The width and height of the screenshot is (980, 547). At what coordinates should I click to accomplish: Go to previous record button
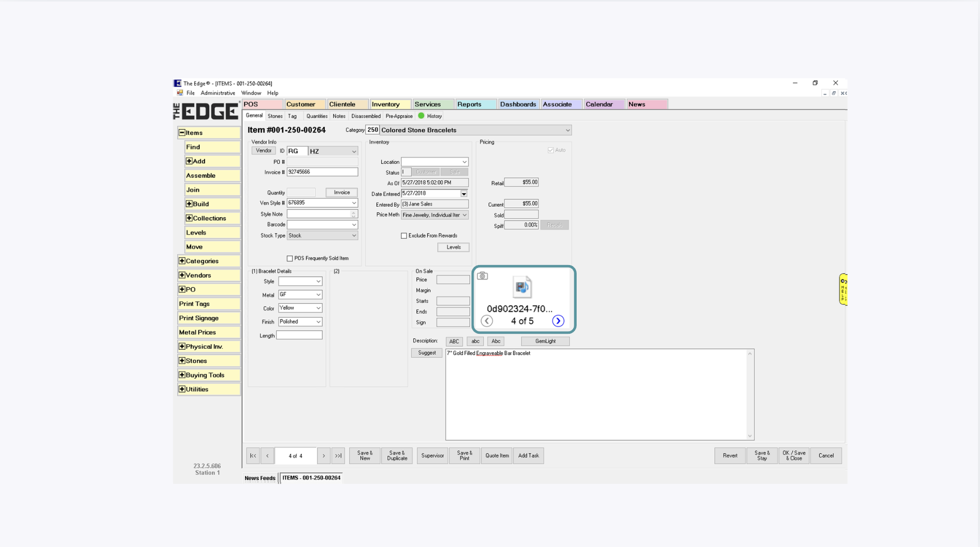[267, 455]
